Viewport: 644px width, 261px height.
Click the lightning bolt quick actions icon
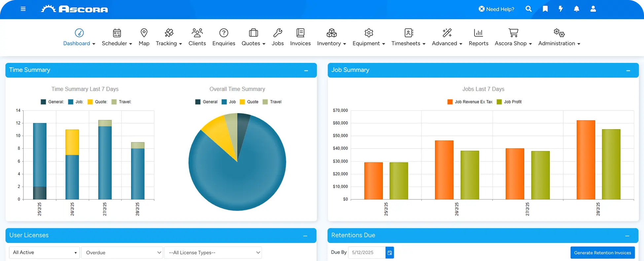click(560, 9)
